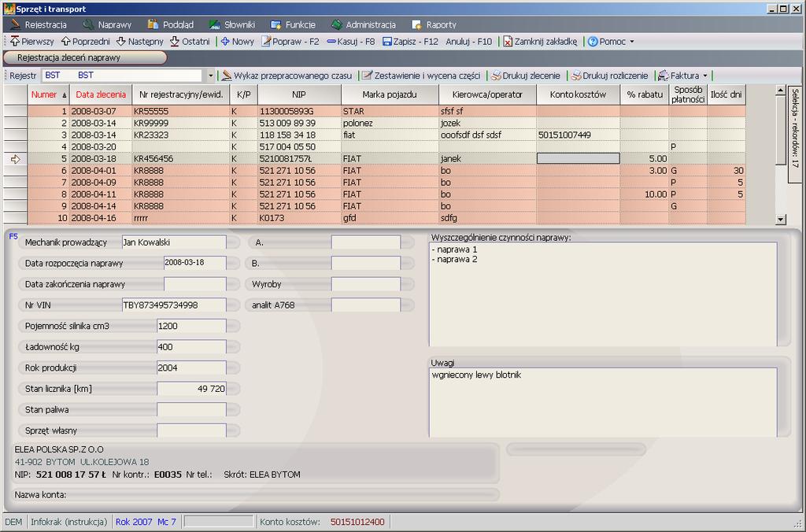Click the A. input field

coord(366,242)
